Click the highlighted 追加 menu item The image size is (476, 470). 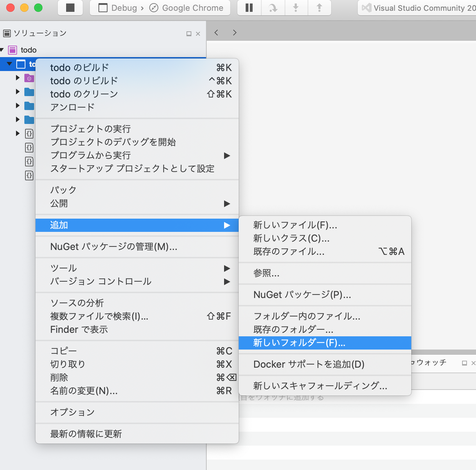pos(137,225)
